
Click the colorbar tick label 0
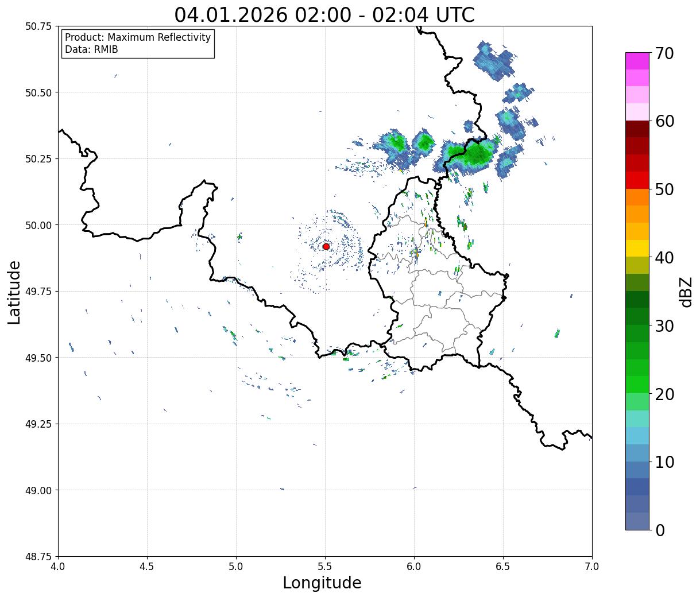[659, 530]
